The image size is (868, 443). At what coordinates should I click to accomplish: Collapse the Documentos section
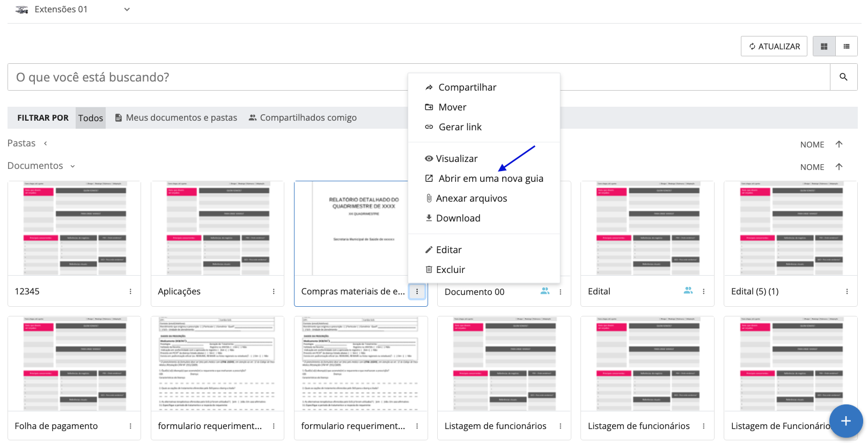pyautogui.click(x=72, y=166)
